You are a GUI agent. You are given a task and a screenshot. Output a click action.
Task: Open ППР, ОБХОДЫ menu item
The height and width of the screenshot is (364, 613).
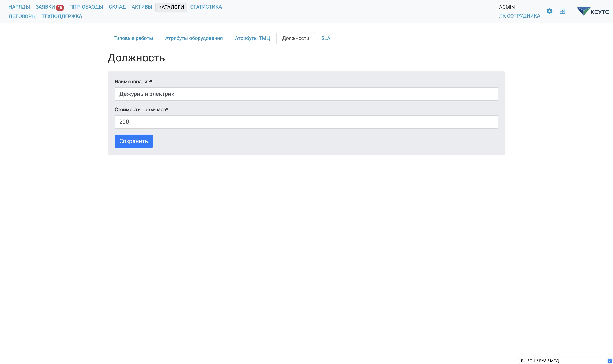tap(86, 7)
